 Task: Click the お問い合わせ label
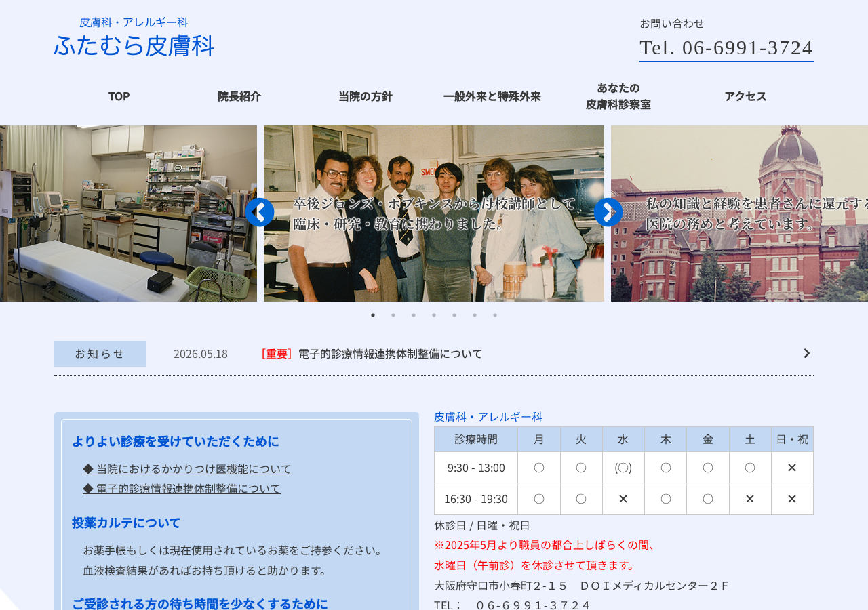pyautogui.click(x=672, y=23)
